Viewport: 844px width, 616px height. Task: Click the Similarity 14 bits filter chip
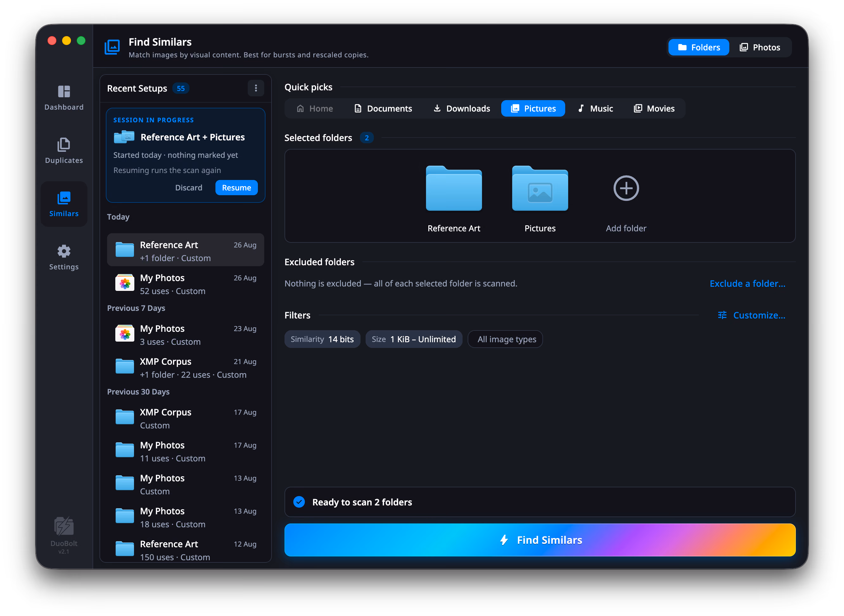[x=322, y=339]
